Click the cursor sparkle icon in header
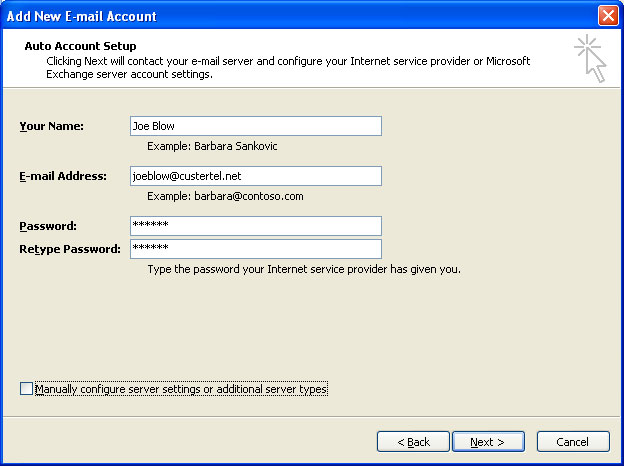 pos(591,59)
